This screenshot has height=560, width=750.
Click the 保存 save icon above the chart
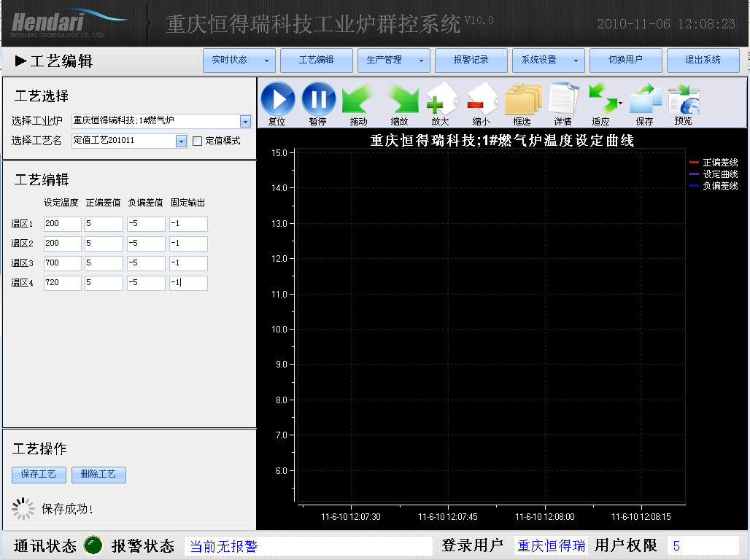coord(643,101)
